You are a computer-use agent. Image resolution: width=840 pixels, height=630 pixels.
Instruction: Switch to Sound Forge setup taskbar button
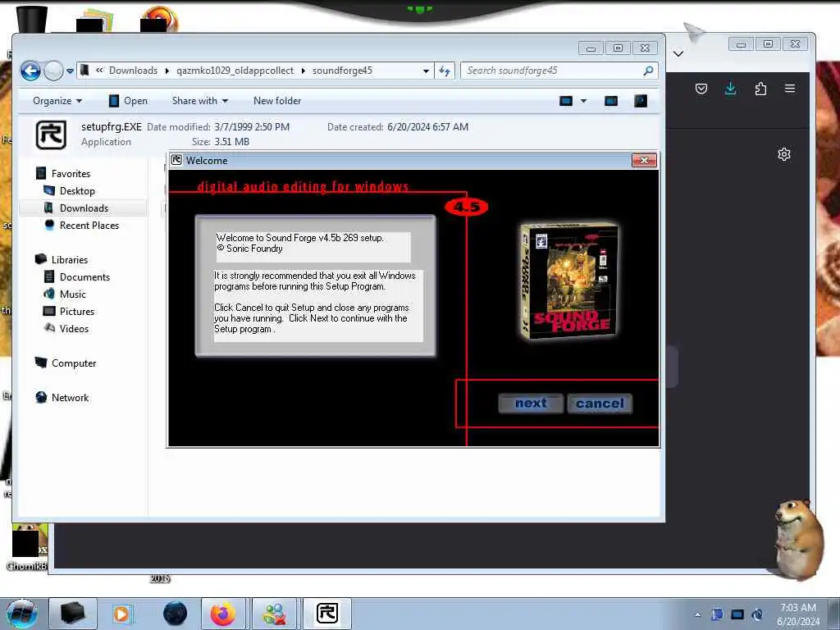(326, 614)
